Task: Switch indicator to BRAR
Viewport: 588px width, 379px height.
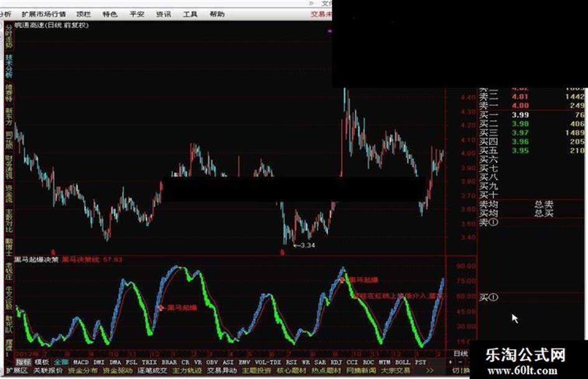Action: point(169,362)
